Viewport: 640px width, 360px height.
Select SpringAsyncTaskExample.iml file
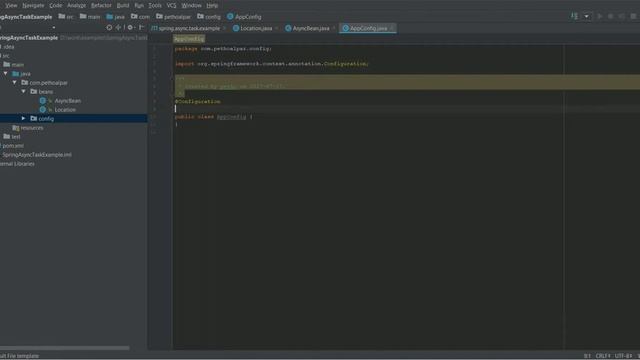point(36,155)
